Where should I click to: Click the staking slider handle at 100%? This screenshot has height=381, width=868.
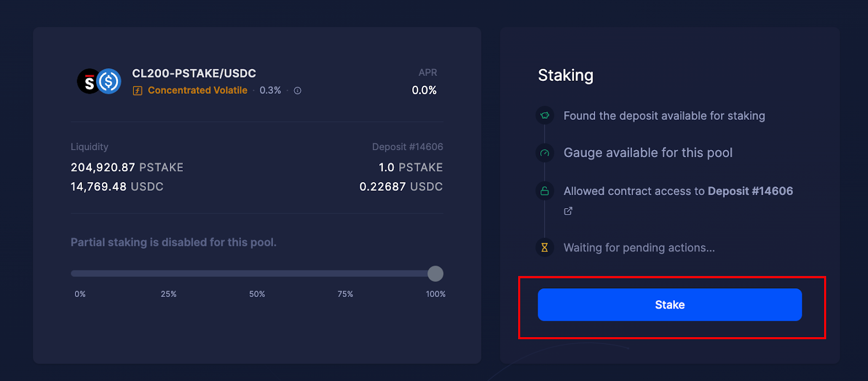coord(435,274)
